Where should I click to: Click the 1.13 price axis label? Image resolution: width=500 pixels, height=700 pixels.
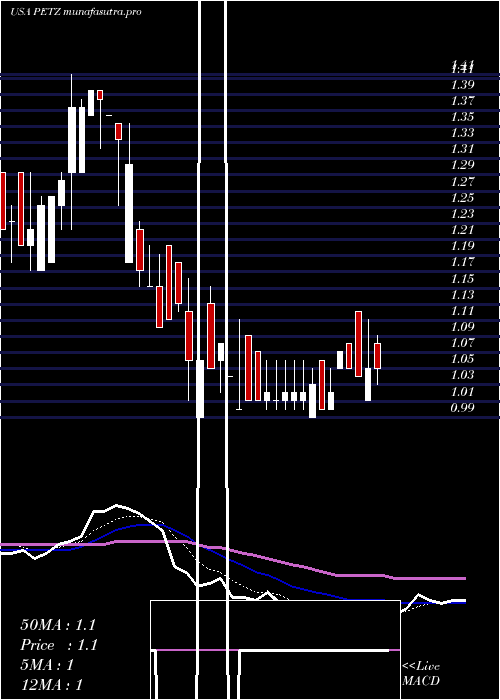coord(462,295)
